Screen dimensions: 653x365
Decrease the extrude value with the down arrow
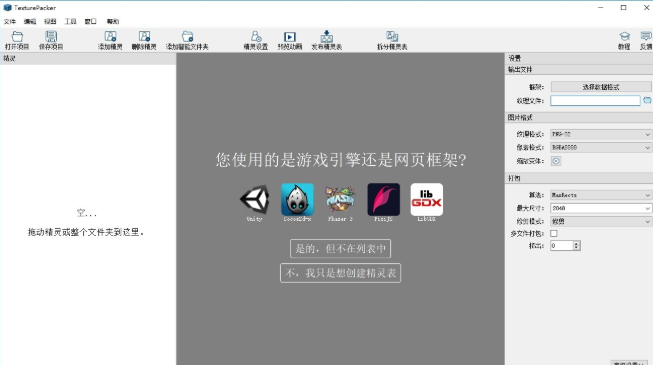click(x=576, y=248)
